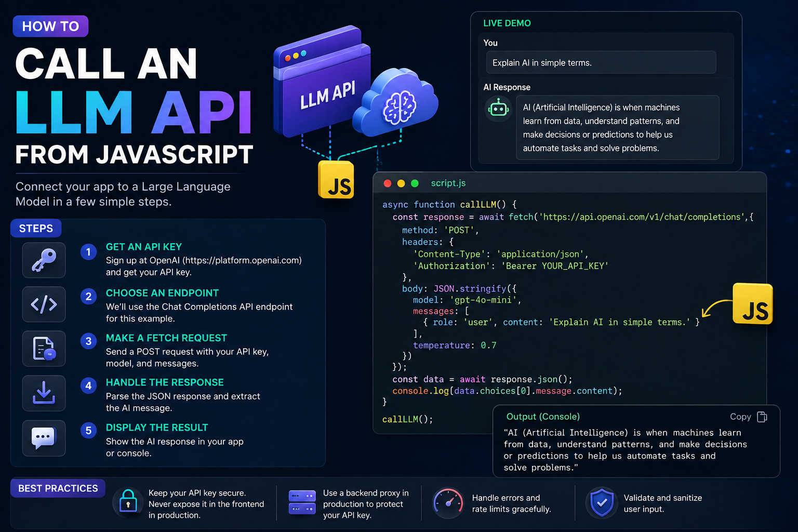Click the 'Connect your app to a Large Language Model' subtitle
This screenshot has height=532, width=798.
(123, 194)
